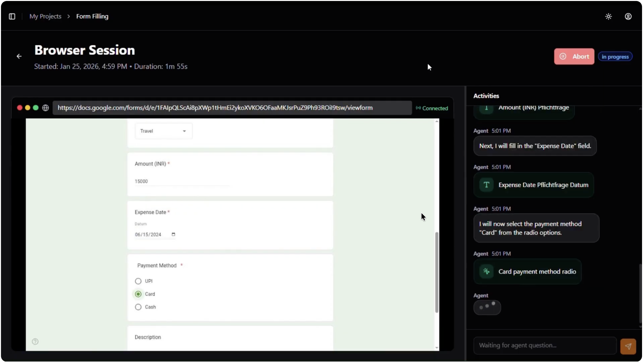Click the help question mark icon
This screenshot has height=363, width=644.
click(x=35, y=341)
